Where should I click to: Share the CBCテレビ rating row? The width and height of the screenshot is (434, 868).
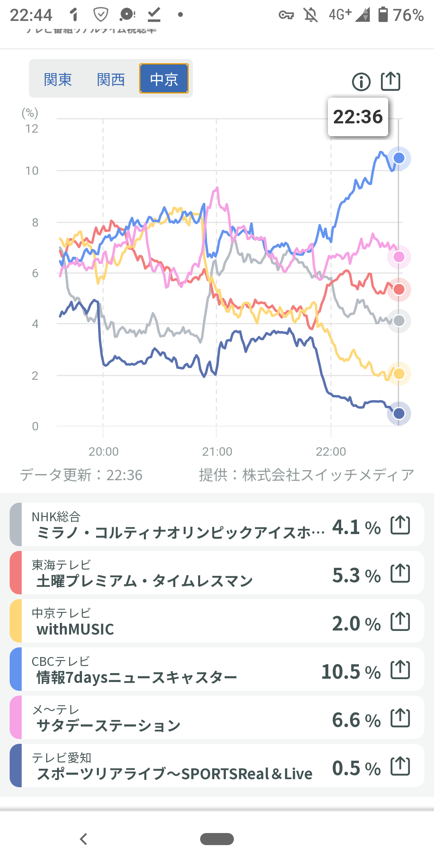[400, 670]
